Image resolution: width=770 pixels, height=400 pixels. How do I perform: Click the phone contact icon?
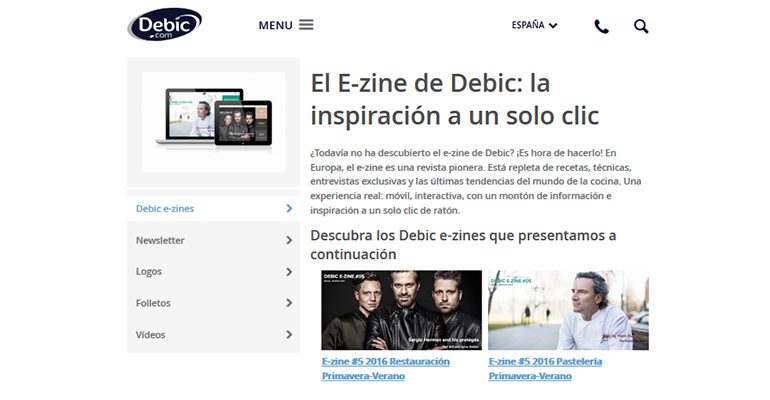click(x=602, y=27)
